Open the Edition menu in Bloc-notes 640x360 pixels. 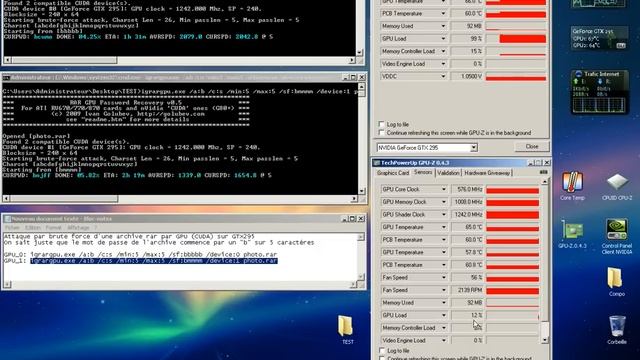point(33,228)
